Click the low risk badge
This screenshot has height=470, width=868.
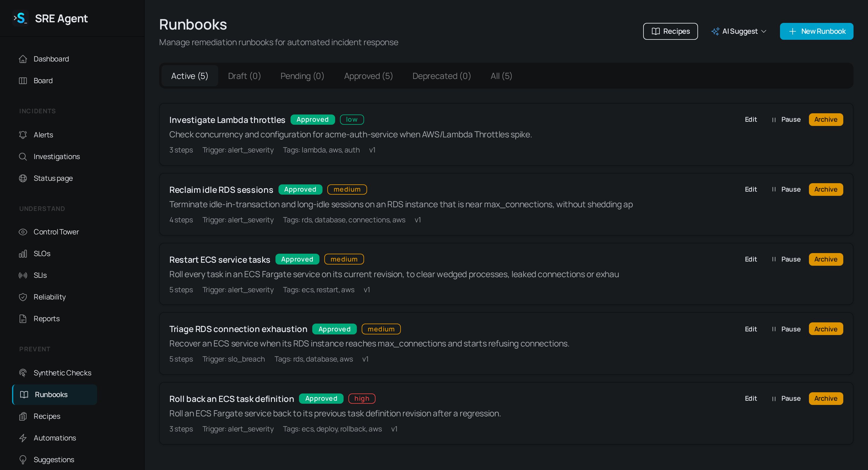(x=352, y=120)
